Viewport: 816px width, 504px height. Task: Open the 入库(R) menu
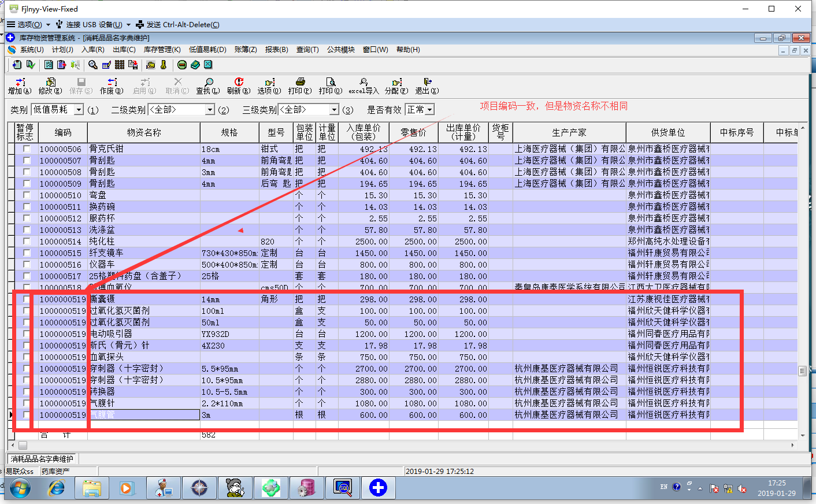92,50
